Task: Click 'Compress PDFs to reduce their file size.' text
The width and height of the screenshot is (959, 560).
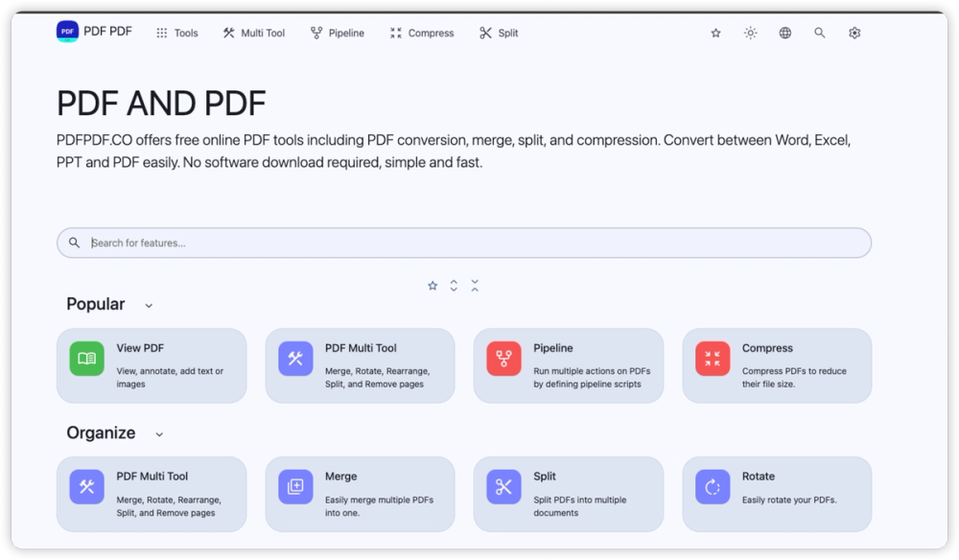Action: pos(794,377)
